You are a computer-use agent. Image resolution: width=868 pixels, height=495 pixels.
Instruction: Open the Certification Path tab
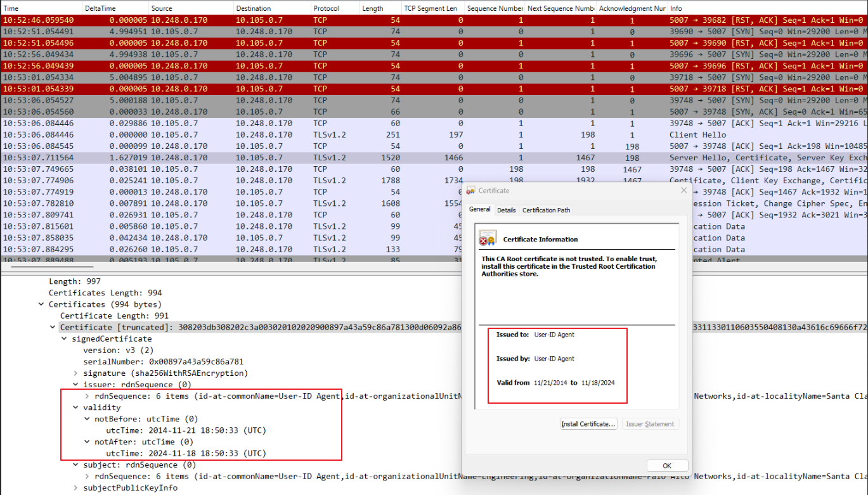pos(546,210)
